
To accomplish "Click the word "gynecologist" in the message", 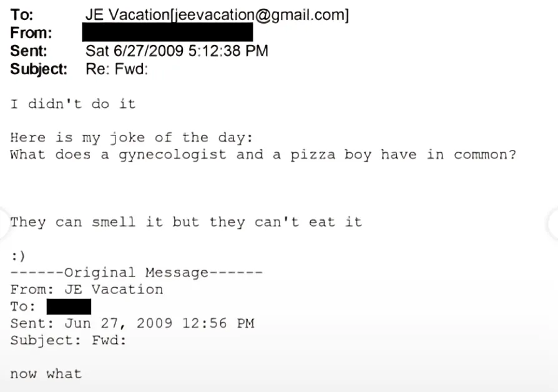I will point(172,155).
